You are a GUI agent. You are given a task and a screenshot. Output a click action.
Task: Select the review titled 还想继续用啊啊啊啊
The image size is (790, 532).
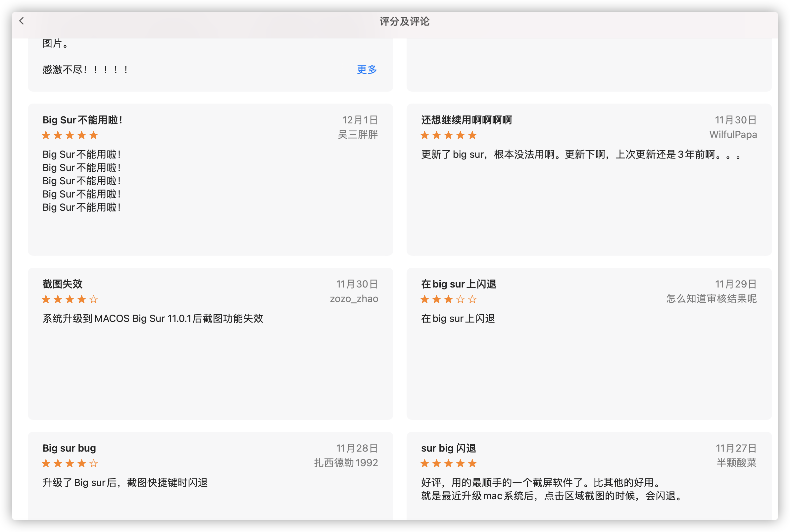pyautogui.click(x=466, y=120)
